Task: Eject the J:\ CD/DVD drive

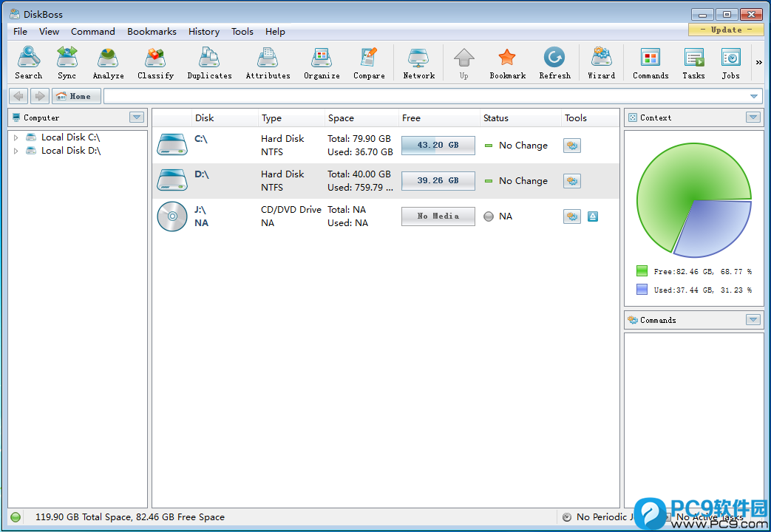Action: click(593, 216)
